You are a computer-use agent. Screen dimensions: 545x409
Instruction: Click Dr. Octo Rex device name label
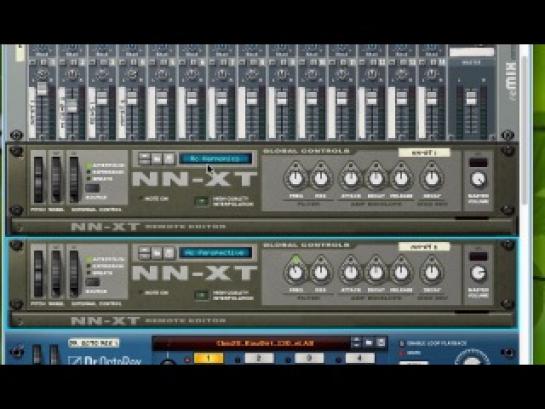click(x=93, y=343)
